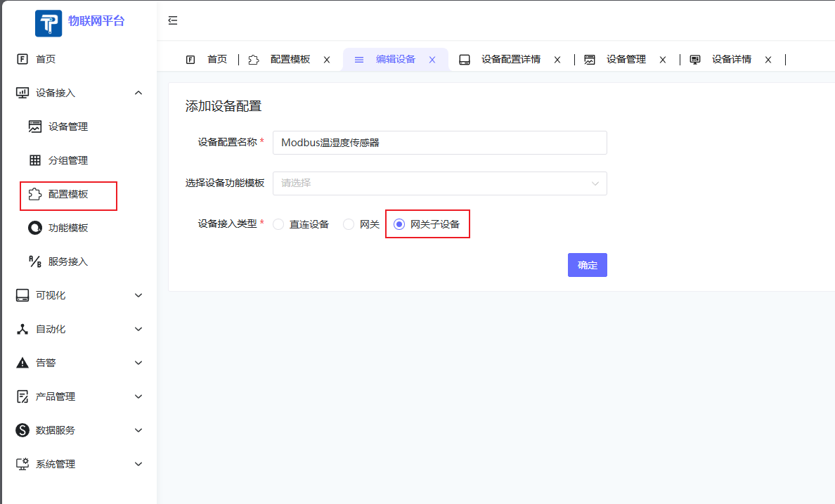Collapse the 设备接入 sidebar section
This screenshot has width=835, height=504.
tap(138, 93)
